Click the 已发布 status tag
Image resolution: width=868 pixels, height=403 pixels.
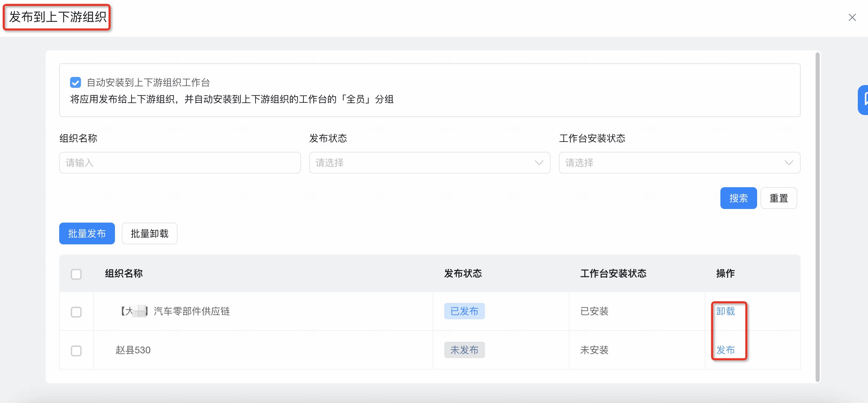(464, 311)
